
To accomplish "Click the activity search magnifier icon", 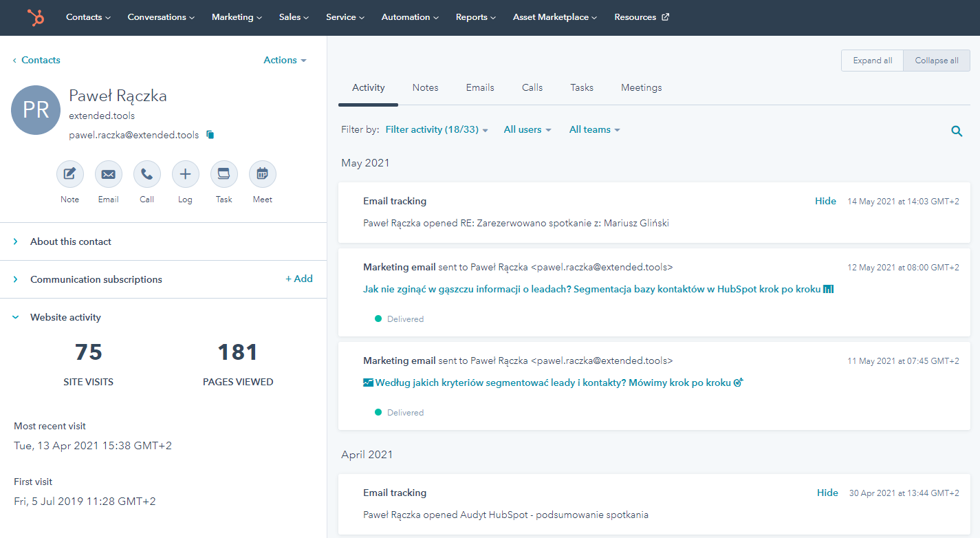I will (957, 131).
